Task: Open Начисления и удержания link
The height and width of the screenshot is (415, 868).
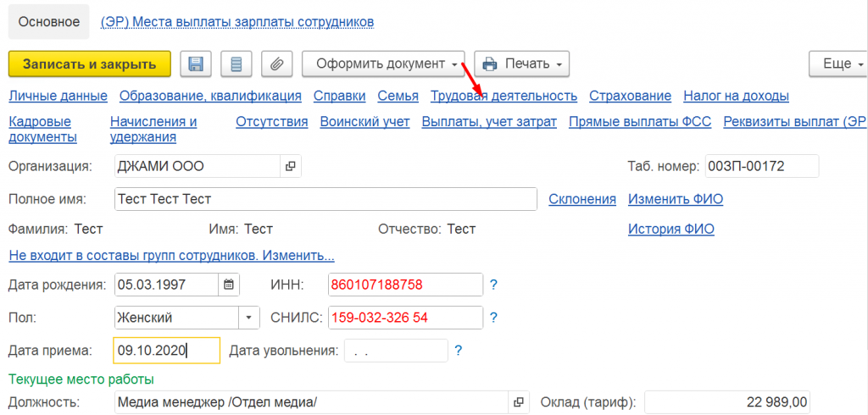Action: 154,130
